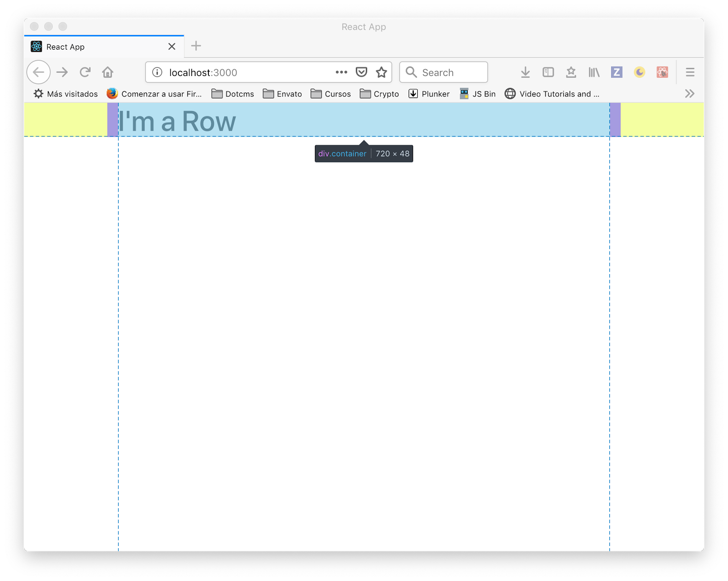This screenshot has height=581, width=728.
Task: Click the React DevTools extension icon
Action: coord(662,72)
